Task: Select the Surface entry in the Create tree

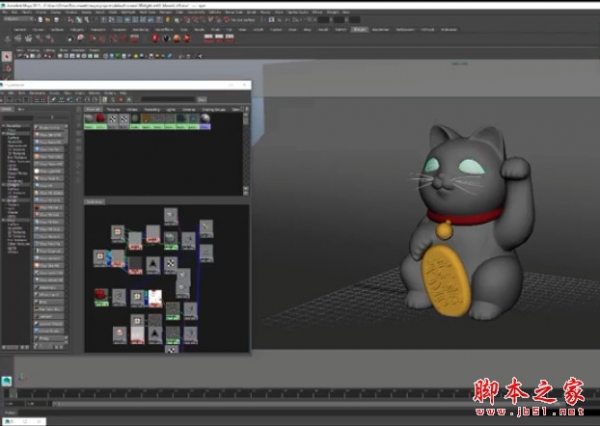Action: 13,138
